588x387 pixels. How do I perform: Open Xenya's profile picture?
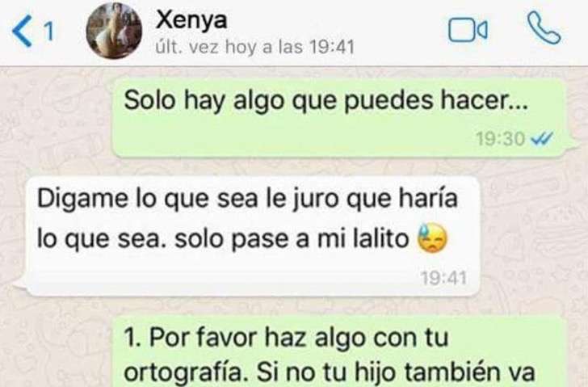(114, 31)
